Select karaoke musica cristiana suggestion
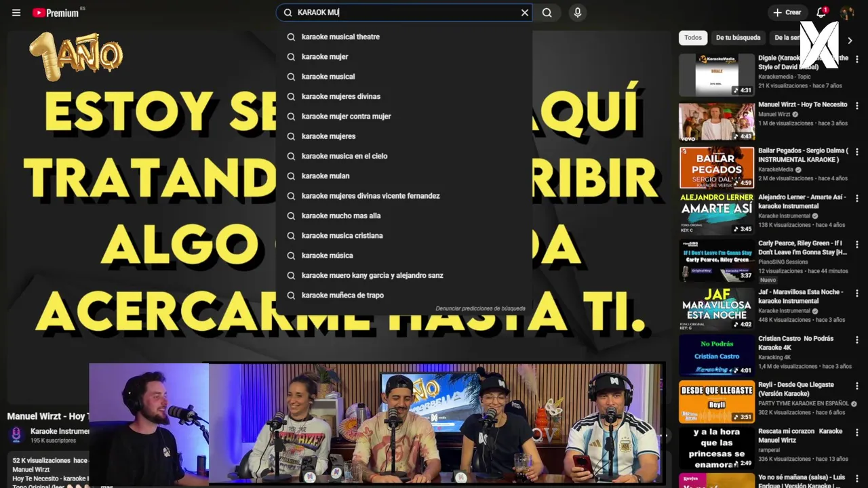 pos(404,235)
